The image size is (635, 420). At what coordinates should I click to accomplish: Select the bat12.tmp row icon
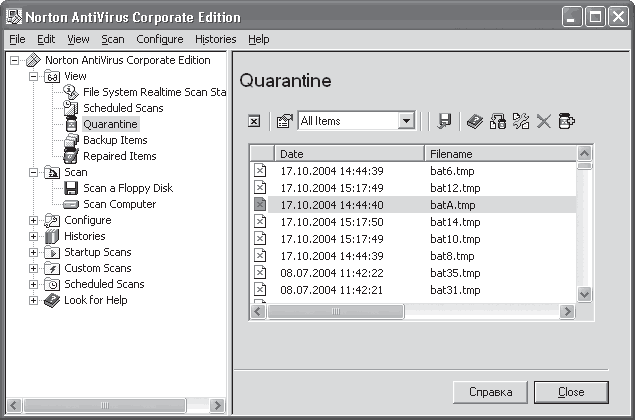click(260, 188)
